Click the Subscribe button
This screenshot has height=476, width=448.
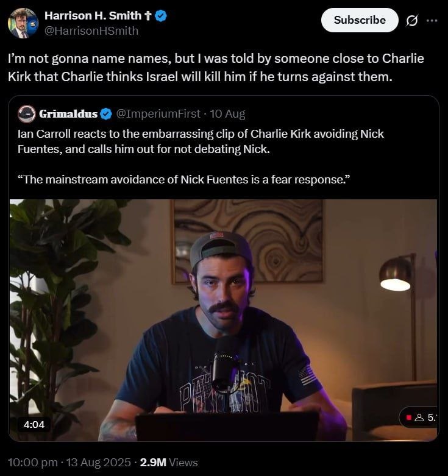[x=360, y=20]
